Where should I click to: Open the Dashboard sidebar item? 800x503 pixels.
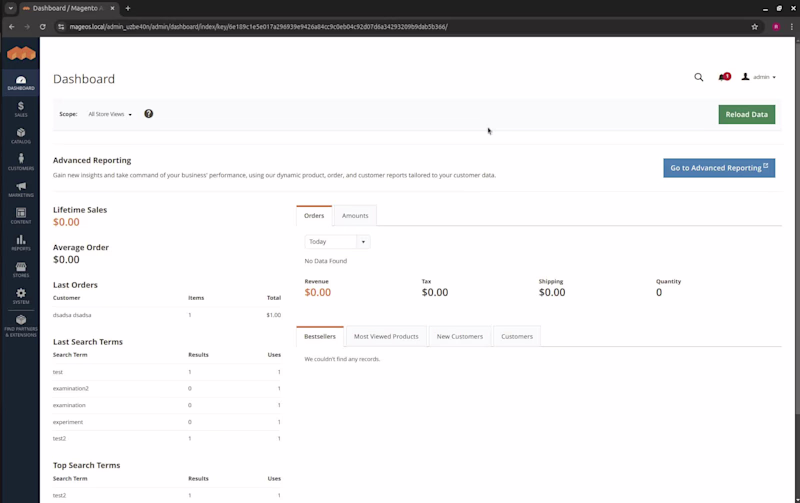point(21,83)
